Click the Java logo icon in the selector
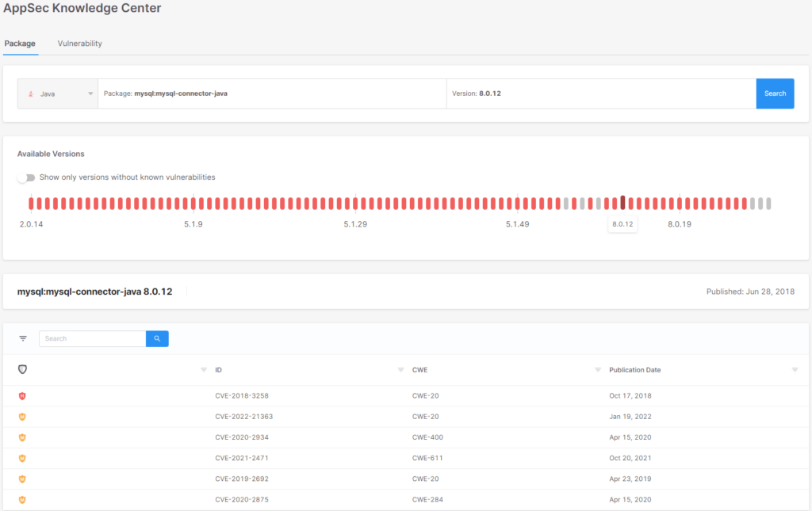 point(31,93)
